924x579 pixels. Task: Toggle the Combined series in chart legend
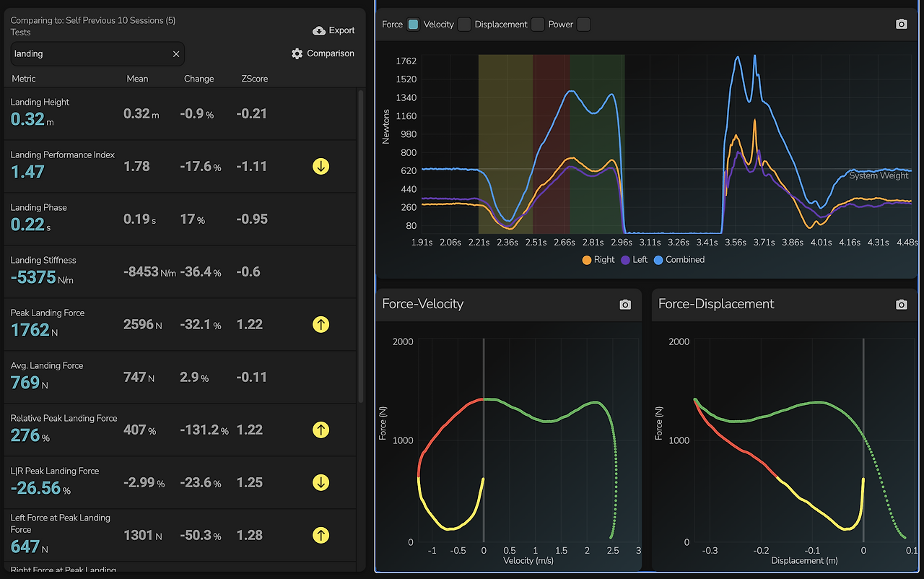[679, 260]
